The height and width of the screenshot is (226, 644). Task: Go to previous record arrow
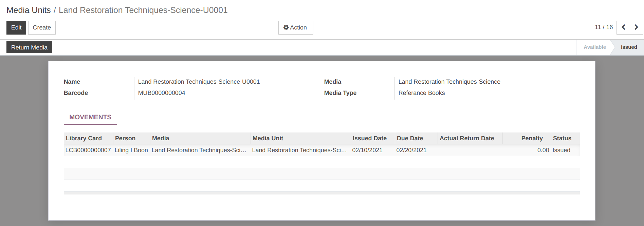tap(623, 27)
